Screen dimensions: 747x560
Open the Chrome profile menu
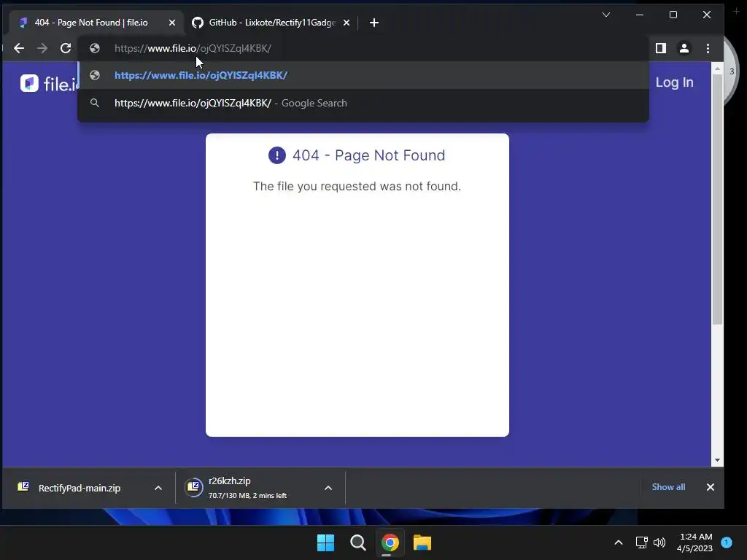tap(684, 48)
